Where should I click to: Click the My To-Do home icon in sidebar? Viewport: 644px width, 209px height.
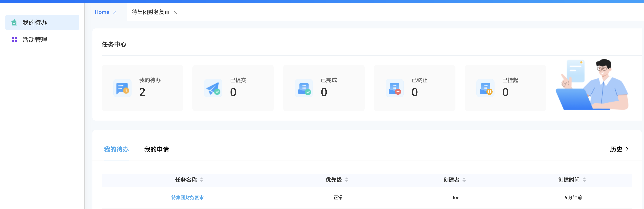click(14, 22)
